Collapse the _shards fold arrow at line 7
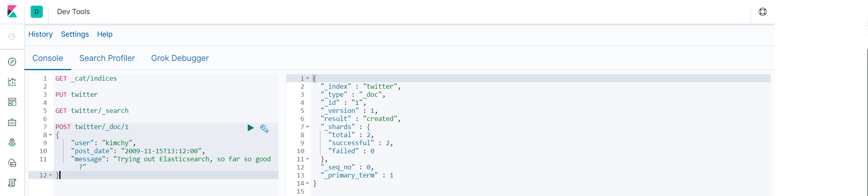 click(x=307, y=127)
